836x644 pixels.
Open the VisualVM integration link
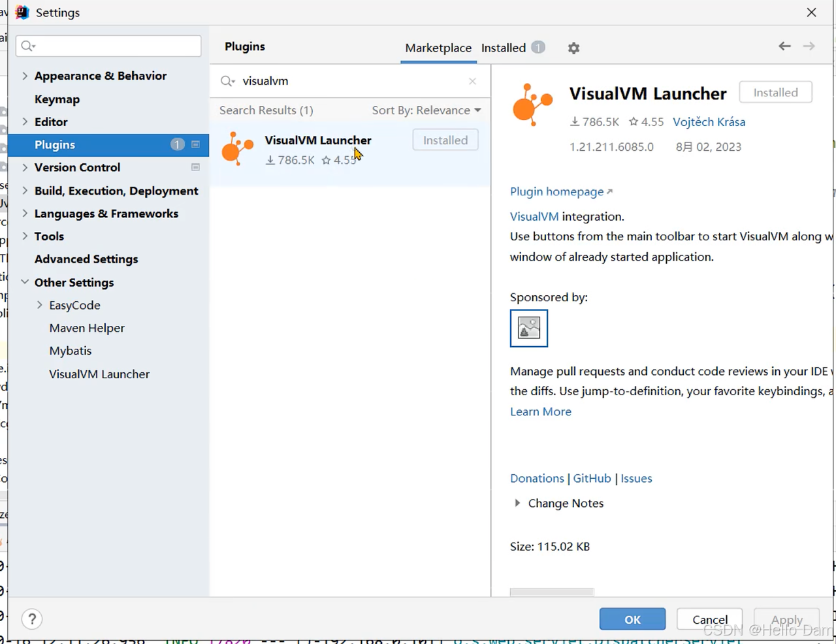point(534,216)
